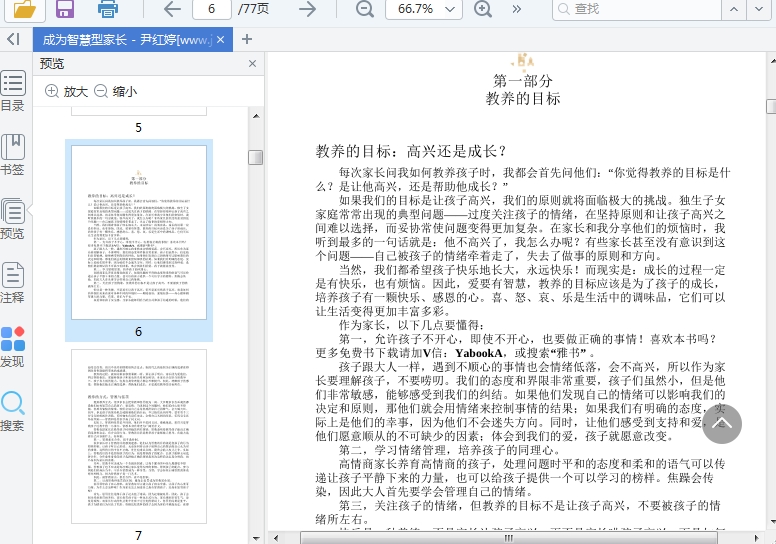Click 缩小 to shrink thumbnails
776x544 pixels.
click(115, 91)
